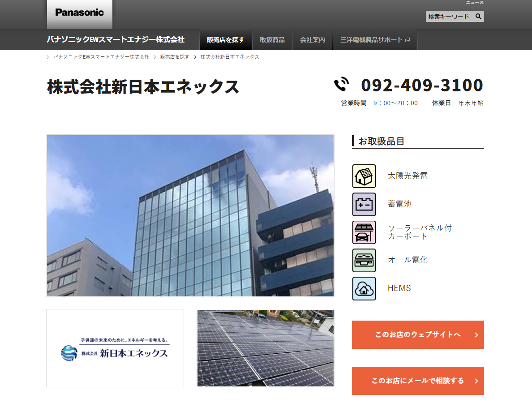Viewport: 532px width, 403px height.
Task: Click the 太陽光発電 solar house icon
Action: click(x=364, y=176)
